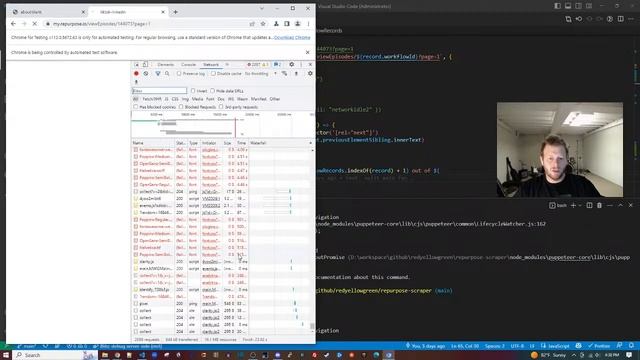Toggle the network filter funnel icon
Screen dimensions: 640x360
click(x=158, y=73)
